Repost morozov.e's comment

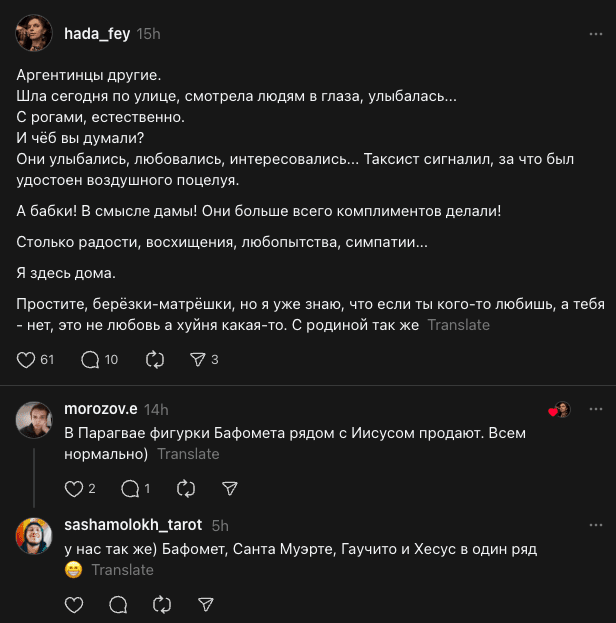click(x=186, y=489)
